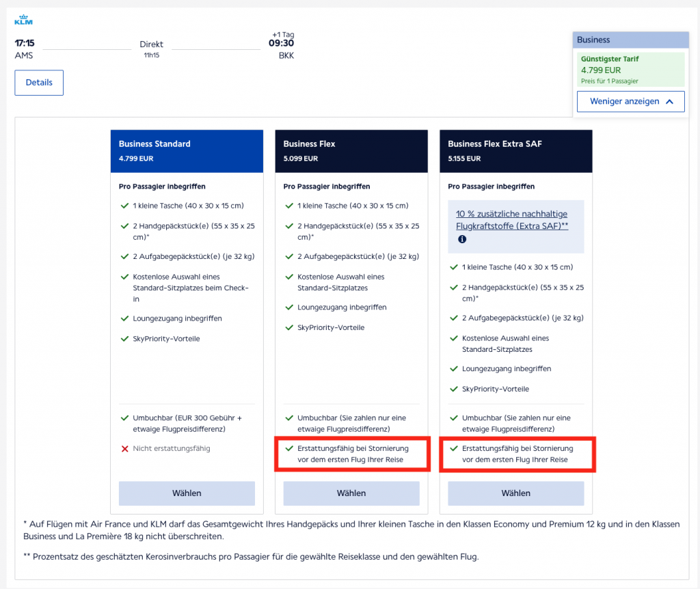
Task: Click Pro Passagier inbegriffen under Business Flex
Action: click(327, 187)
